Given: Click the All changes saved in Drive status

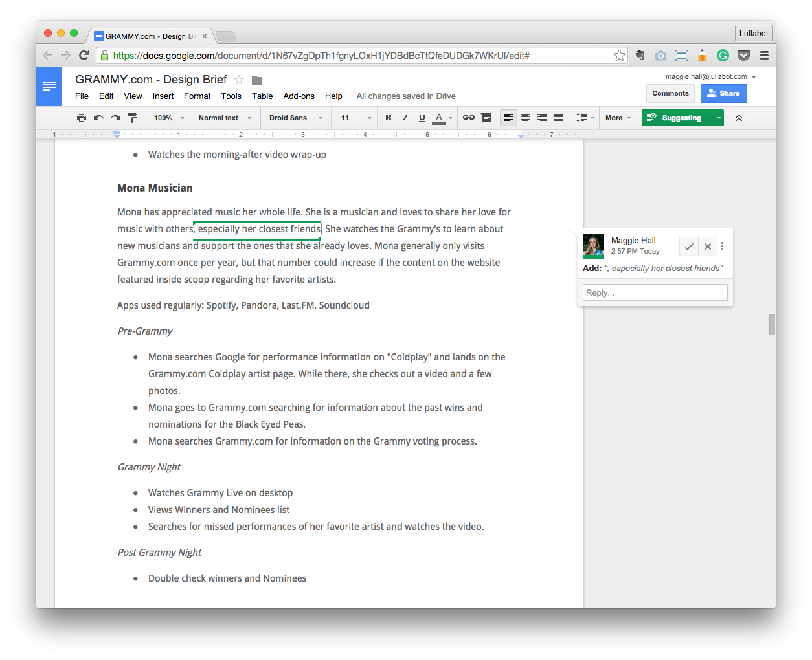Looking at the screenshot, I should point(406,96).
